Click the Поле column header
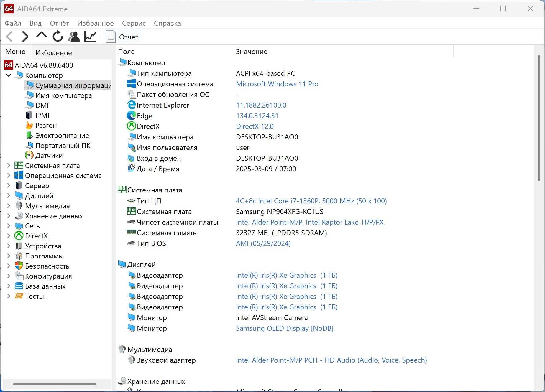 [x=175, y=51]
